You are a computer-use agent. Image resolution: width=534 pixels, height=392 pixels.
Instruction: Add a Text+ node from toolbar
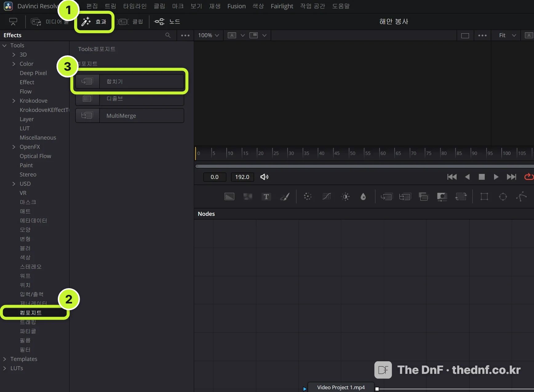(266, 196)
